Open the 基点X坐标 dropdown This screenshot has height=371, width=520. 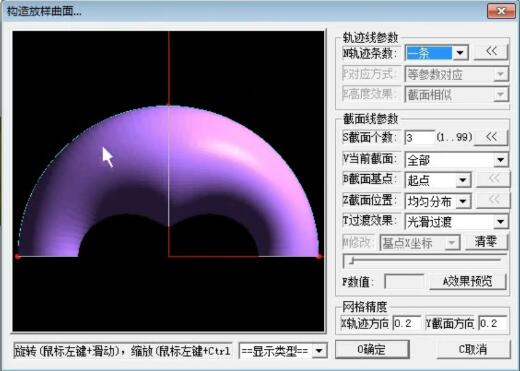[452, 243]
